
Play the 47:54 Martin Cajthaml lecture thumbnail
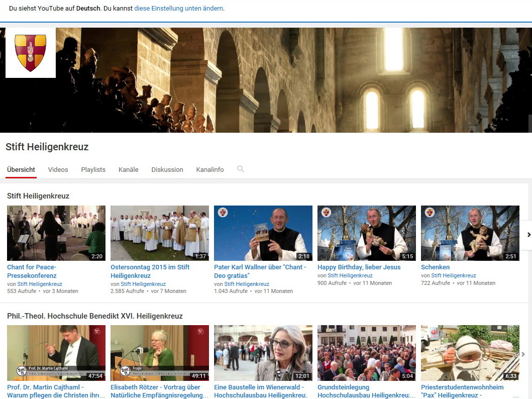coord(56,353)
